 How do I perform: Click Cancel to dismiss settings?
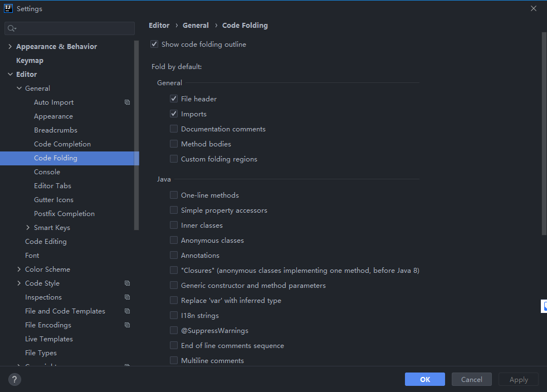[471, 380]
